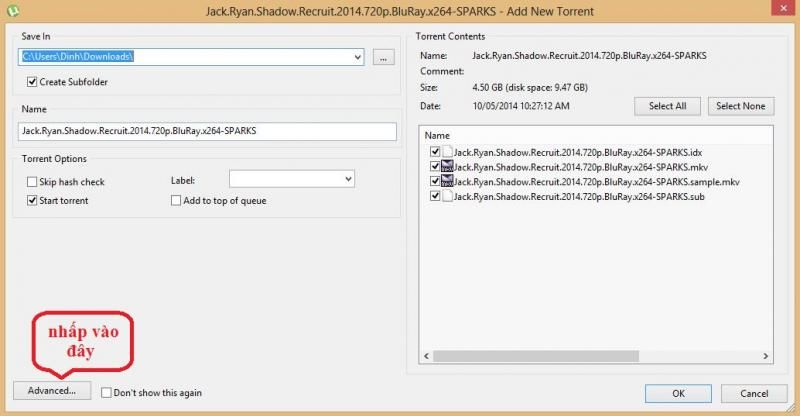Click the scroll right arrow in file list
This screenshot has width=800, height=416.
pos(765,356)
